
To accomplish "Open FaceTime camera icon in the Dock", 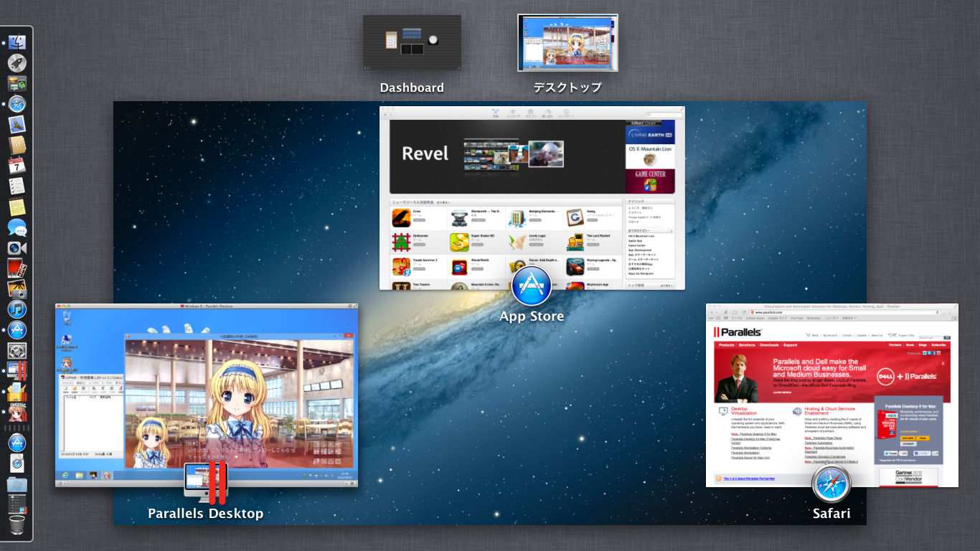I will [17, 248].
